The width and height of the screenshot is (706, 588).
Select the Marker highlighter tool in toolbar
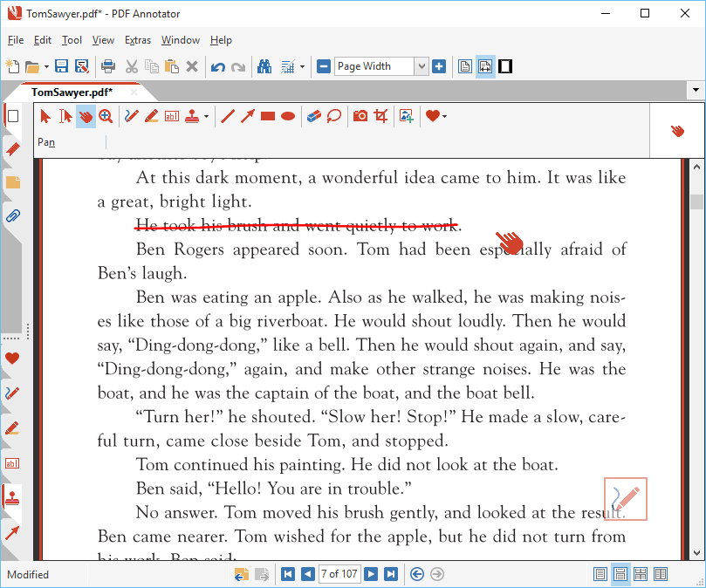click(x=152, y=117)
